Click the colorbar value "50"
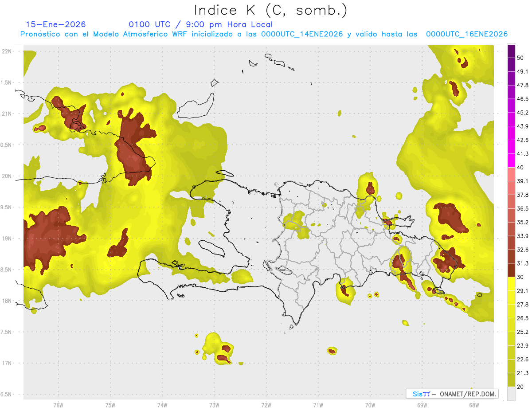The height and width of the screenshot is (411, 532). 520,58
